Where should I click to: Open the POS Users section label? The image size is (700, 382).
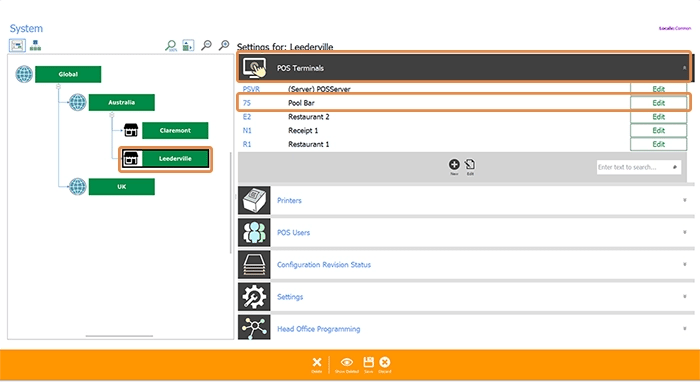click(293, 233)
